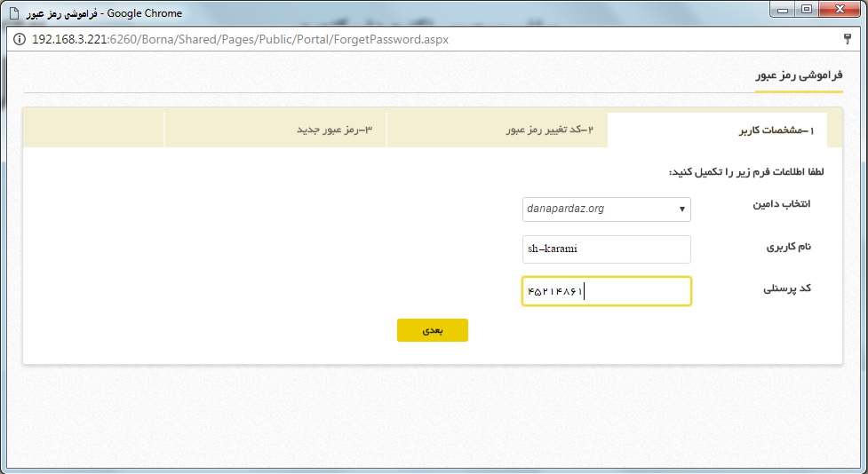Click the saved password key icon
This screenshot has height=474, width=868.
(x=848, y=40)
